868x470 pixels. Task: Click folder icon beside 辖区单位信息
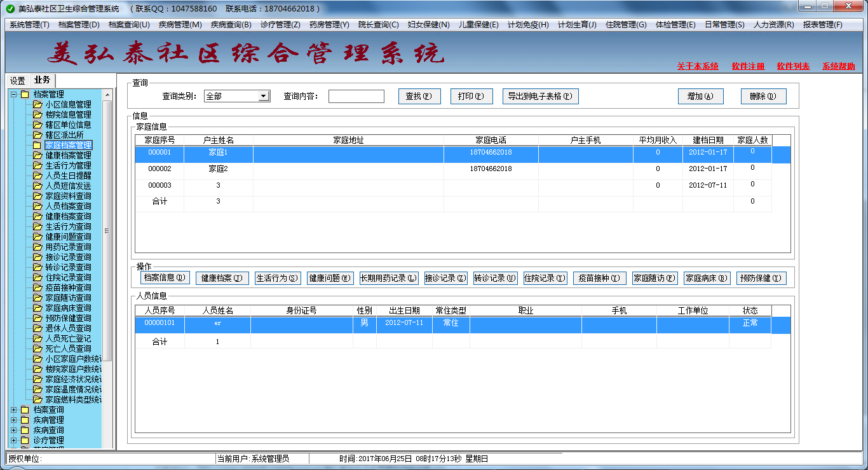37,125
